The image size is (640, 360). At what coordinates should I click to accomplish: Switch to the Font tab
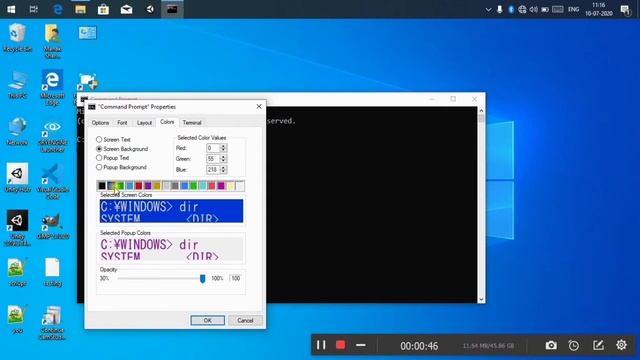[122, 122]
